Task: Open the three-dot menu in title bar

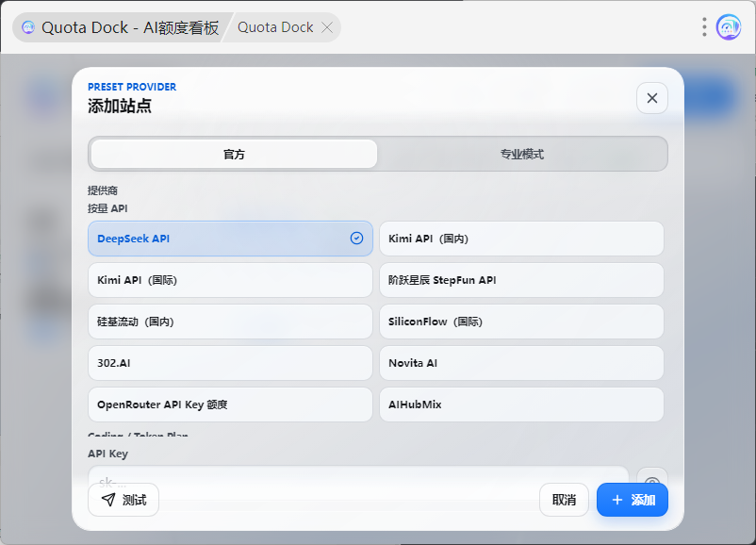Action: (x=704, y=27)
